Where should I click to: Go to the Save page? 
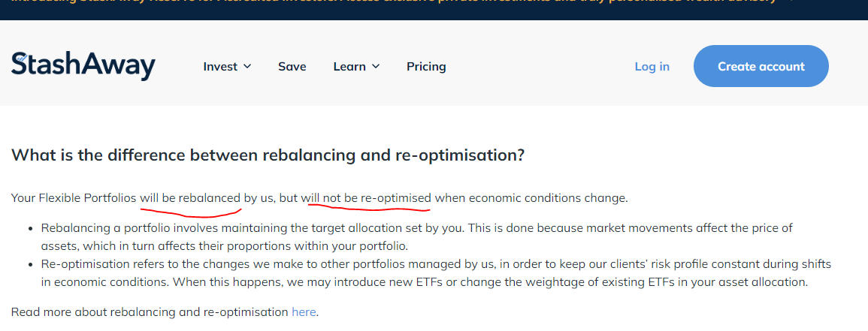point(292,66)
